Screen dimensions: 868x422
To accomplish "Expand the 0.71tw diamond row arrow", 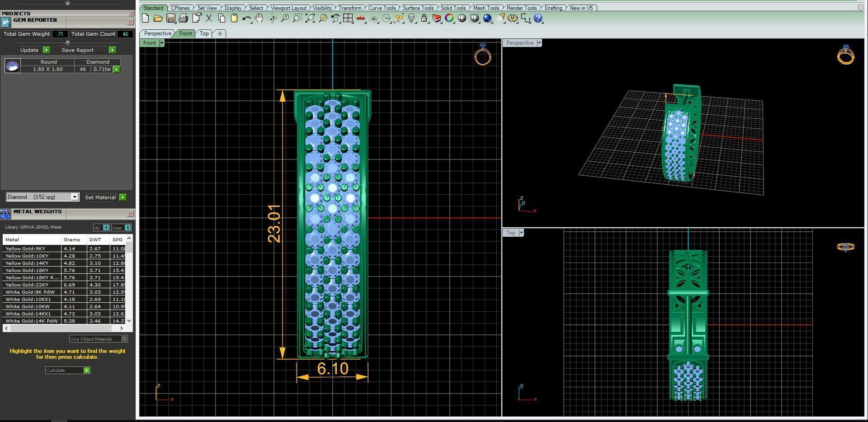I will (x=117, y=69).
